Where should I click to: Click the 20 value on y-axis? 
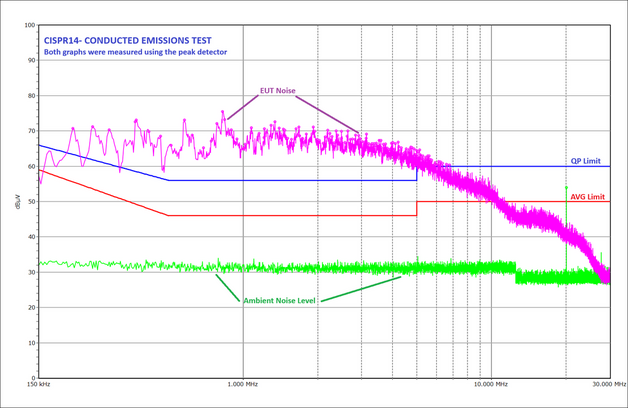(31, 306)
